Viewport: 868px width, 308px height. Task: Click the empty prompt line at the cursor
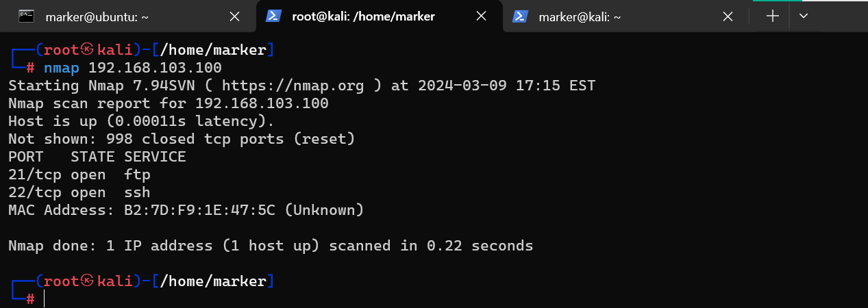[x=45, y=299]
